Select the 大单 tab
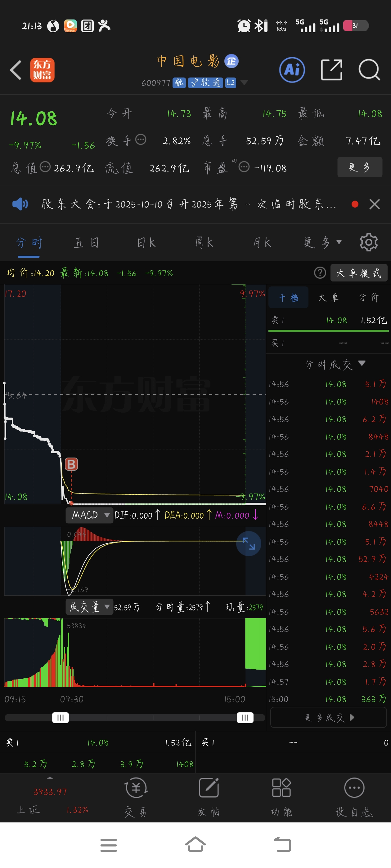The image size is (391, 868). [x=328, y=298]
